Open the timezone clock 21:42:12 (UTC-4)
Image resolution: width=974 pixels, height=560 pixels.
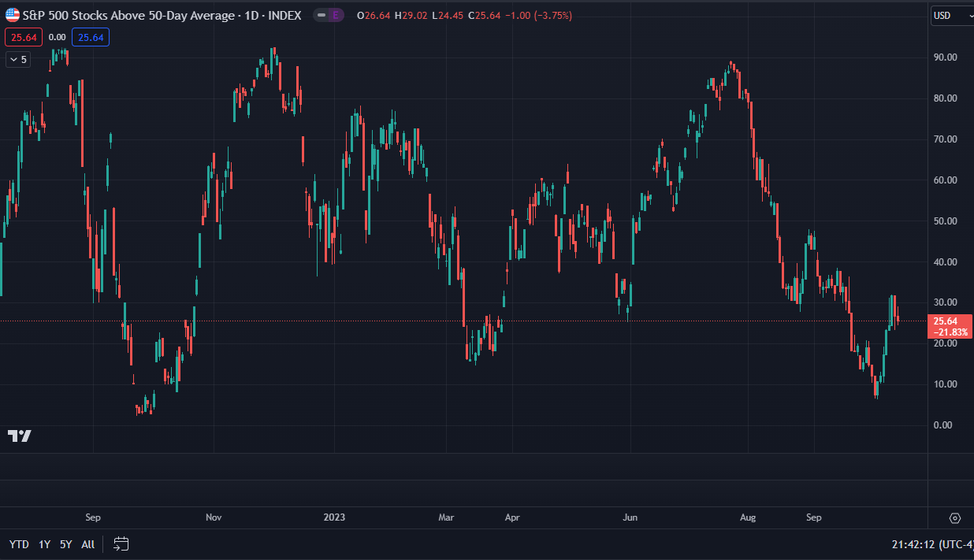click(932, 543)
